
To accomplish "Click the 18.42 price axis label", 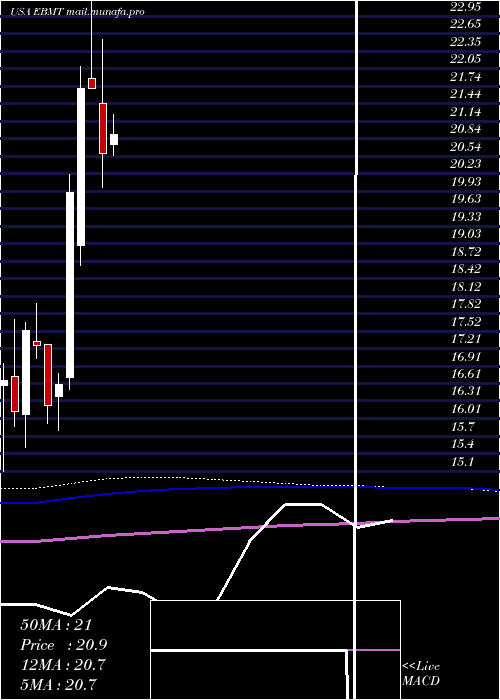I will point(466,269).
